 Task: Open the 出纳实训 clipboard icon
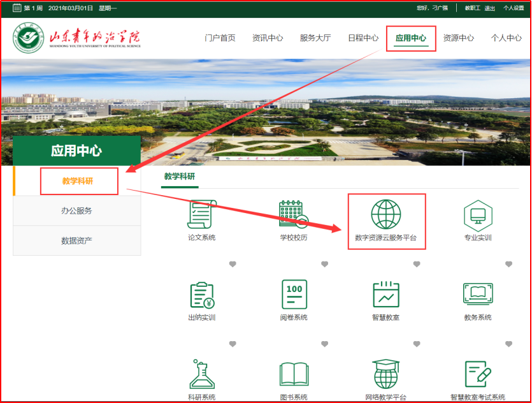(201, 295)
